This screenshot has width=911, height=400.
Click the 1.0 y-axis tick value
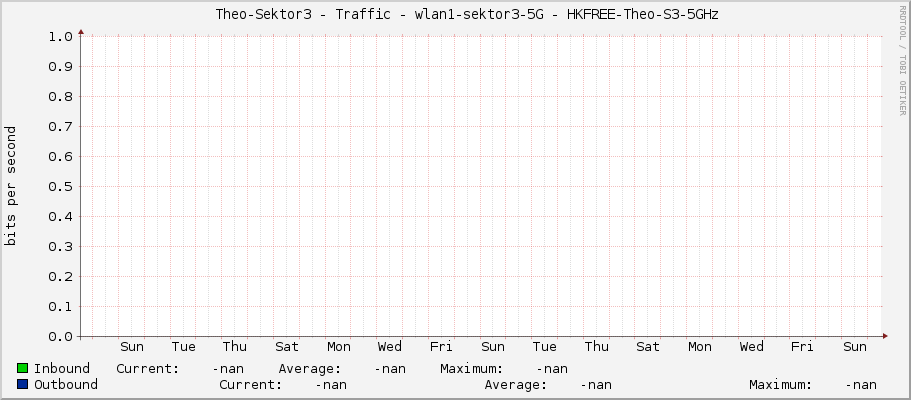(x=60, y=37)
